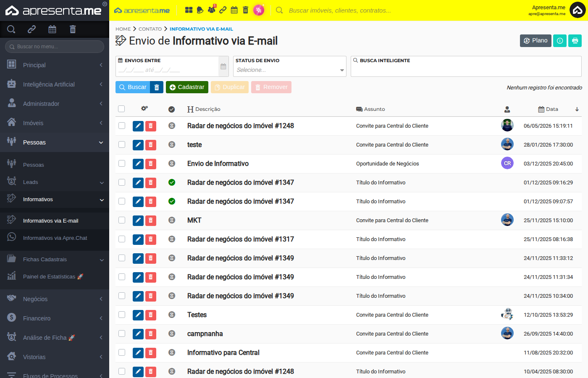Image resolution: width=588 pixels, height=378 pixels.
Task: Clear filters with trash button beside Buscar
Action: pos(157,87)
